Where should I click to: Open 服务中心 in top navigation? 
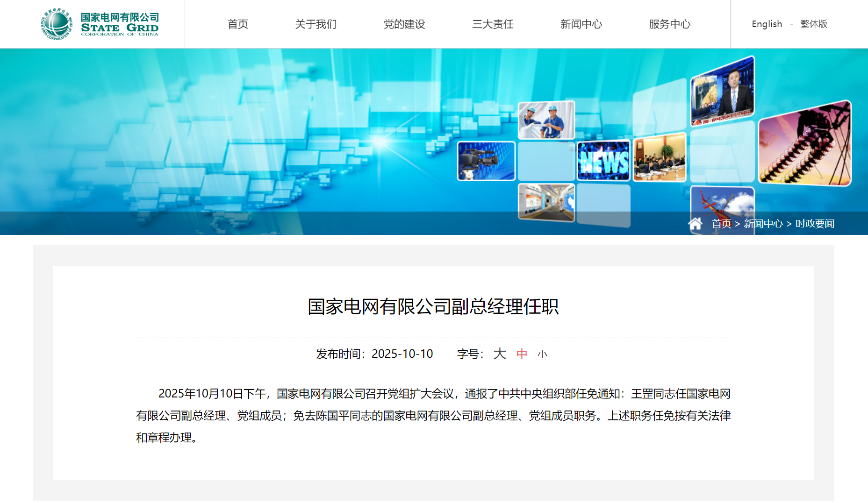[669, 24]
